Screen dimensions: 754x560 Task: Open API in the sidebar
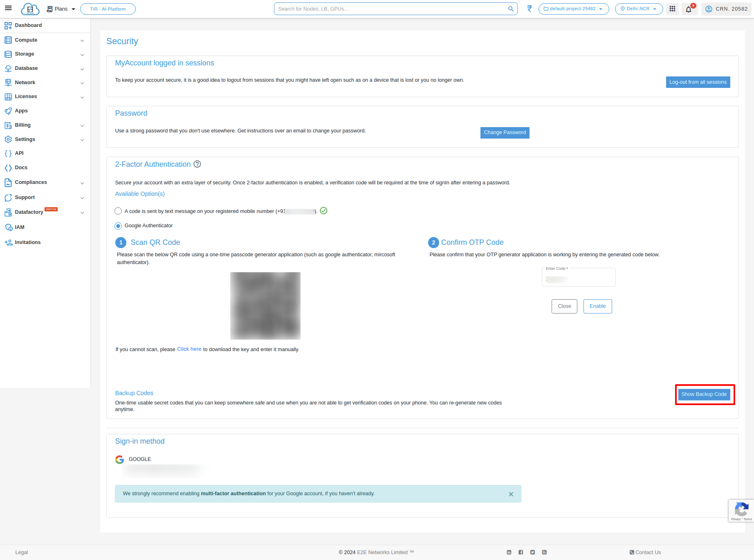click(19, 153)
